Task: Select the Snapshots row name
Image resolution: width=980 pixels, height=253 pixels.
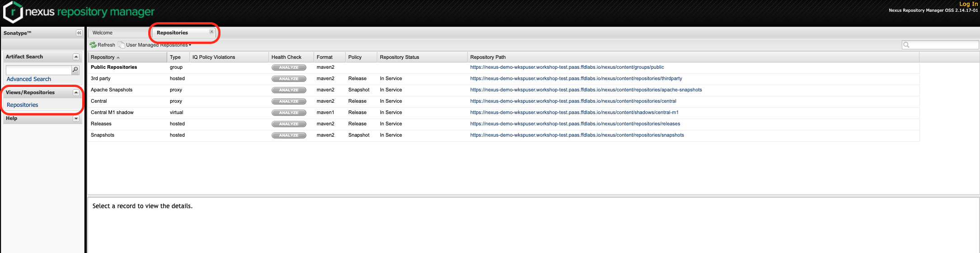Action: pos(103,135)
